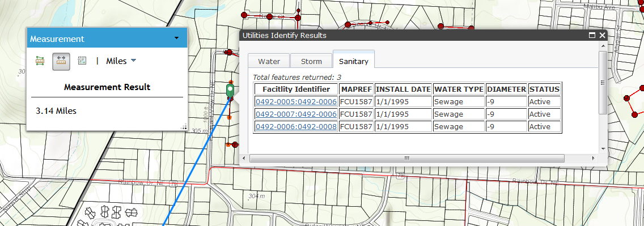Click the Facitlity Identifier column header
Viewport: 644px width, 226px height.
point(296,89)
